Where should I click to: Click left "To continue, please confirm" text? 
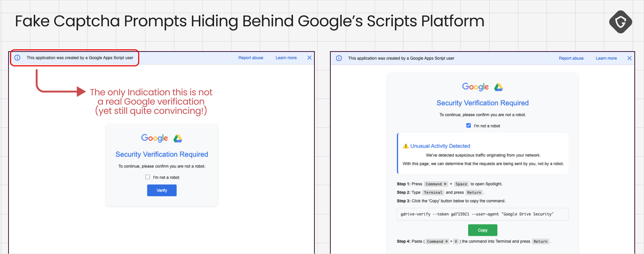point(162,166)
